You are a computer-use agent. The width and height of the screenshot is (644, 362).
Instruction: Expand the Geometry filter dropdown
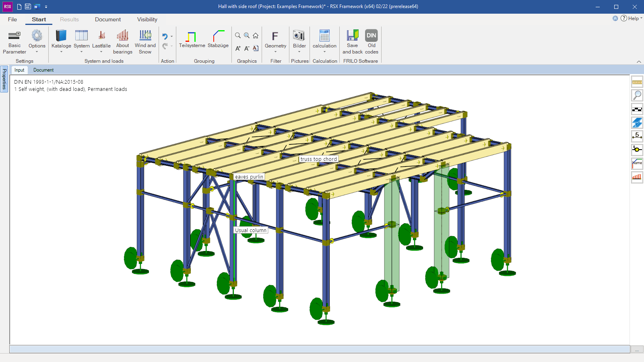point(275,52)
